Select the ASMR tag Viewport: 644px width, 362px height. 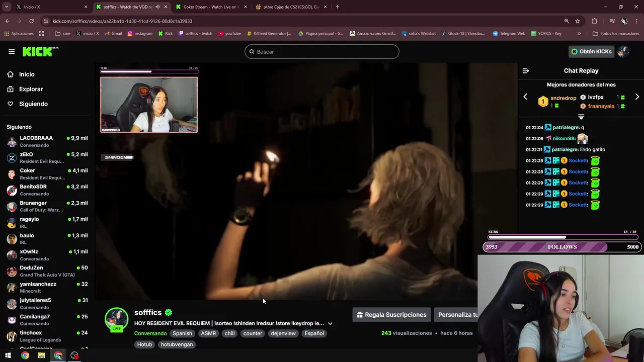point(208,333)
